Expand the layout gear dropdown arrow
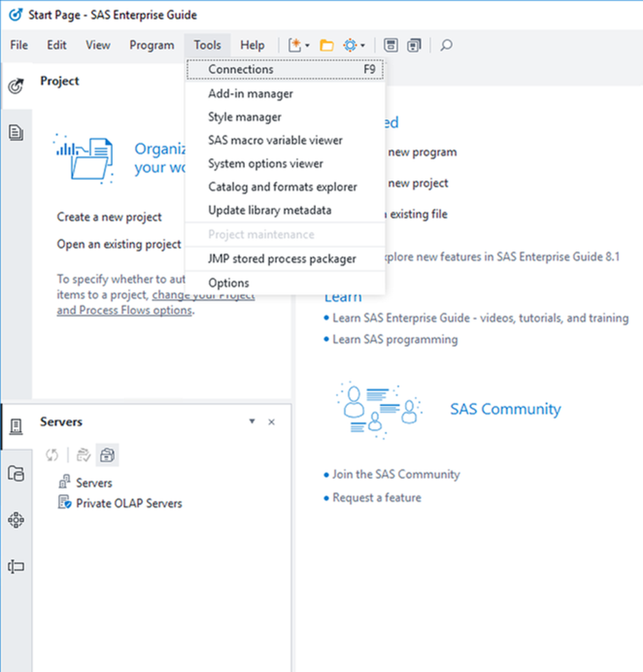Viewport: 643px width, 672px height. (363, 45)
